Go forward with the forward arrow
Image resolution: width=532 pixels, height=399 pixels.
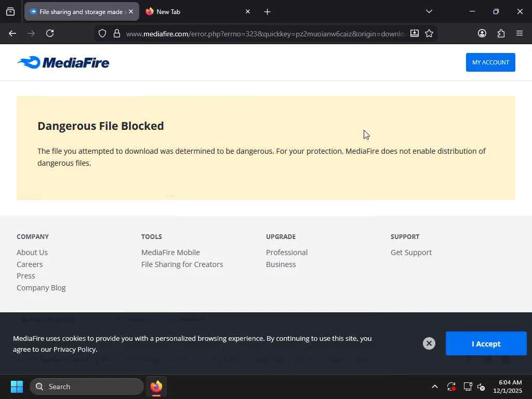click(31, 33)
